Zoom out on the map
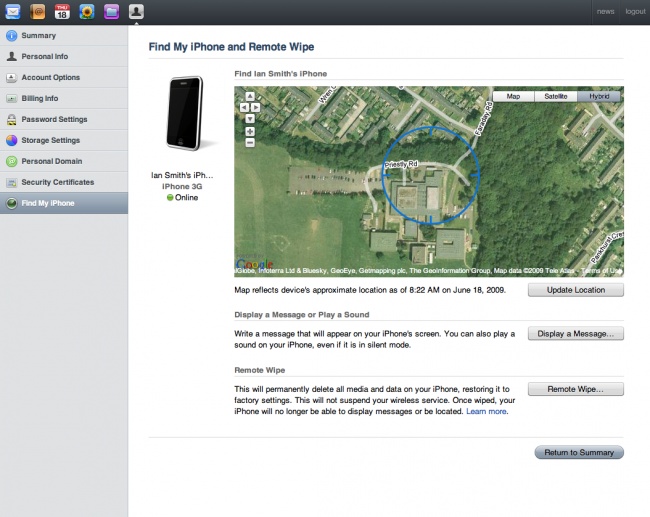Viewport: 650px width, 517px height. [x=250, y=143]
